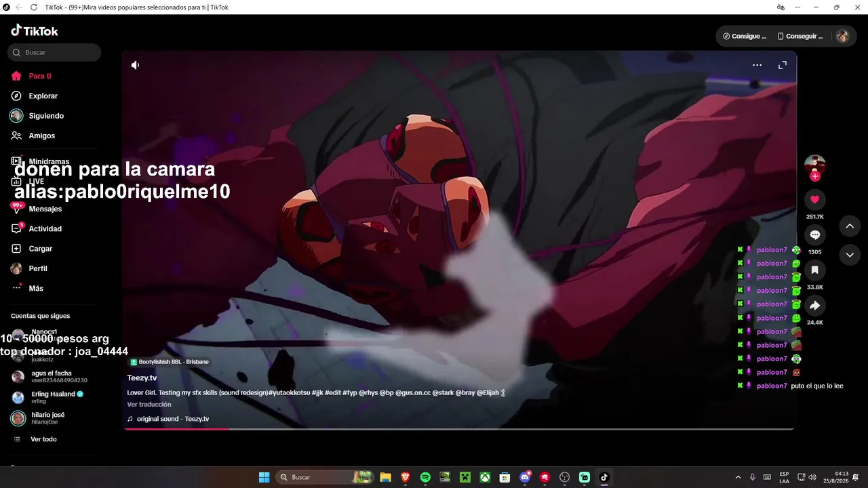
Task: Click the microphone icon in system tray
Action: pos(753,477)
